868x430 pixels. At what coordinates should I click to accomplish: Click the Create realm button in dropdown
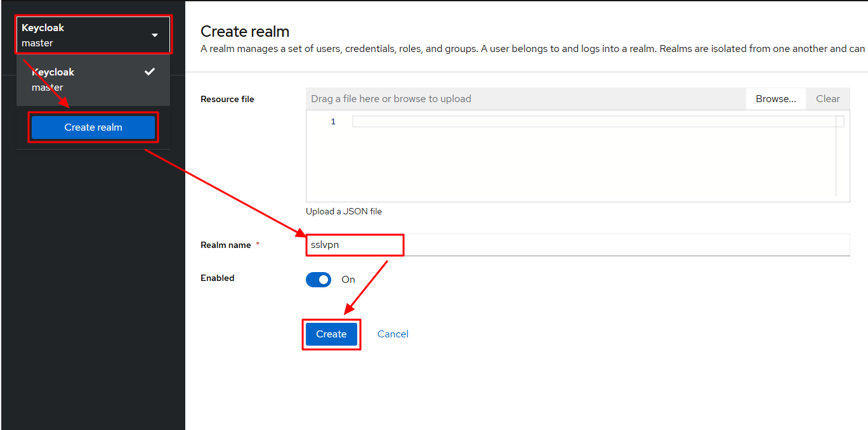[93, 127]
